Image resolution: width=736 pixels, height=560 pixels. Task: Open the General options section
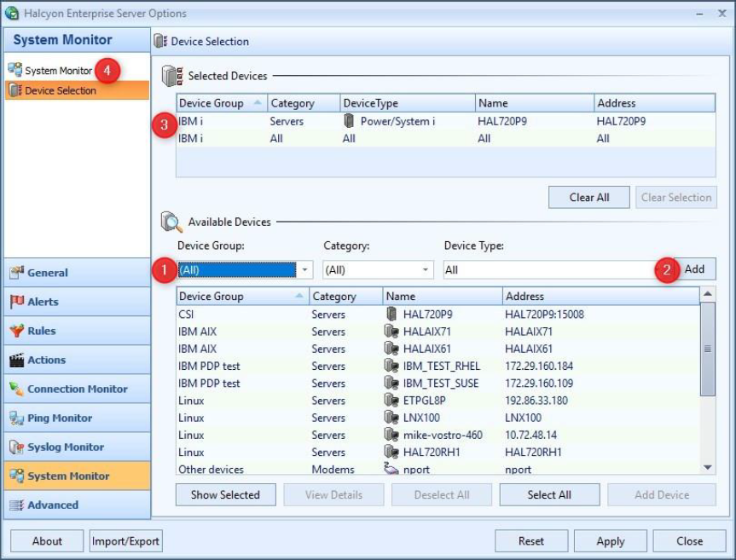click(x=48, y=273)
